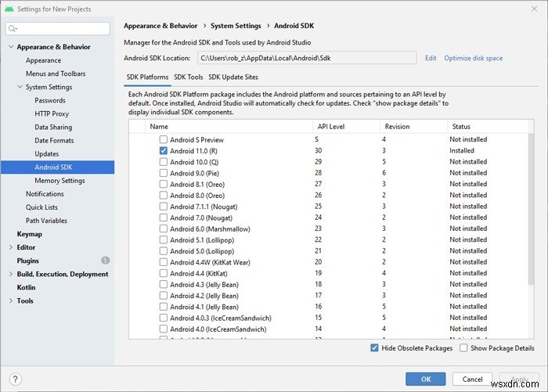Click the Revision column header
Screen dimensions: 548x392
pos(414,127)
